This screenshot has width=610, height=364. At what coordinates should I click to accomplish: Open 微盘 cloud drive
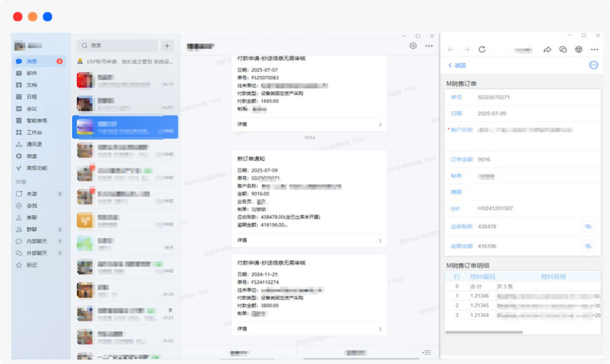pyautogui.click(x=31, y=156)
